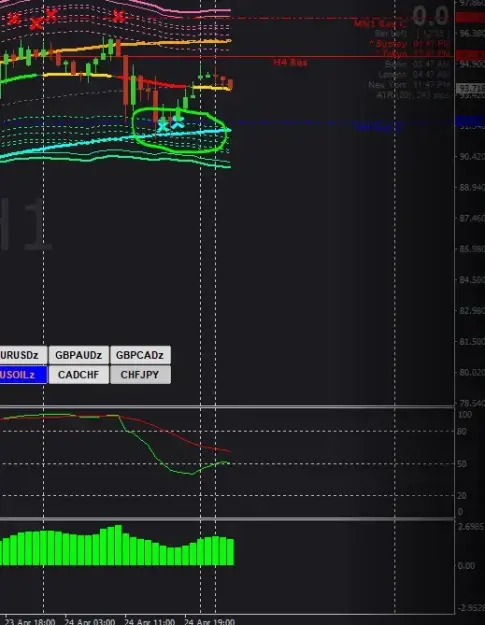485x625 pixels.
Task: Click the red 'H4 Res' resistance label
Action: pyautogui.click(x=290, y=63)
